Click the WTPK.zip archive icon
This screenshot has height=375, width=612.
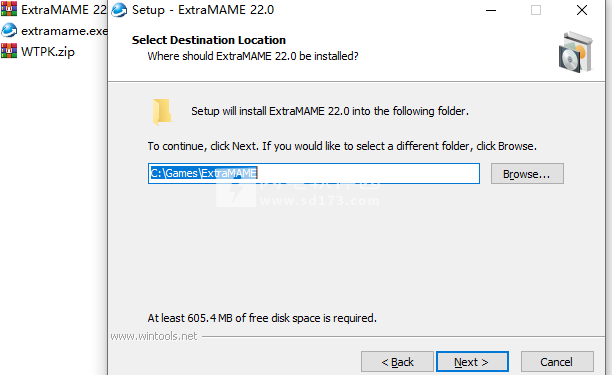pyautogui.click(x=9, y=51)
